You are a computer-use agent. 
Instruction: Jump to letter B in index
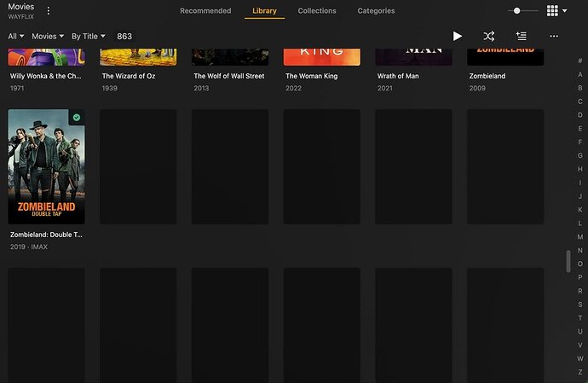click(x=580, y=88)
